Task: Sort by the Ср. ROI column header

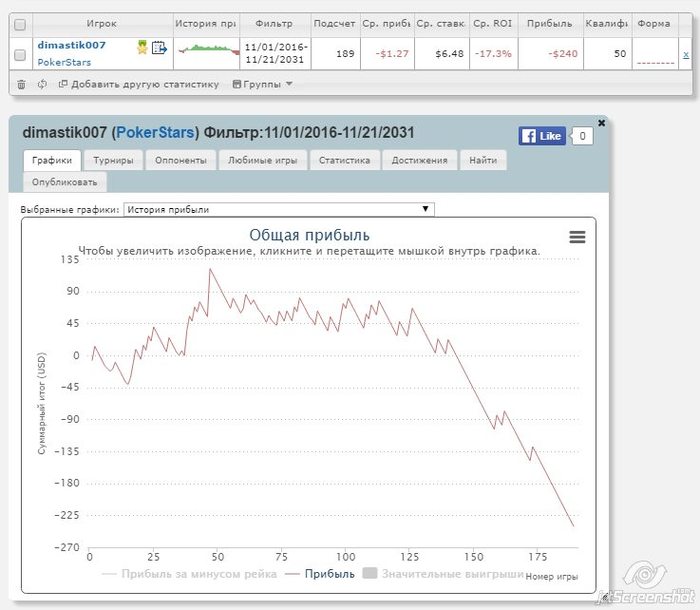Action: coord(492,24)
